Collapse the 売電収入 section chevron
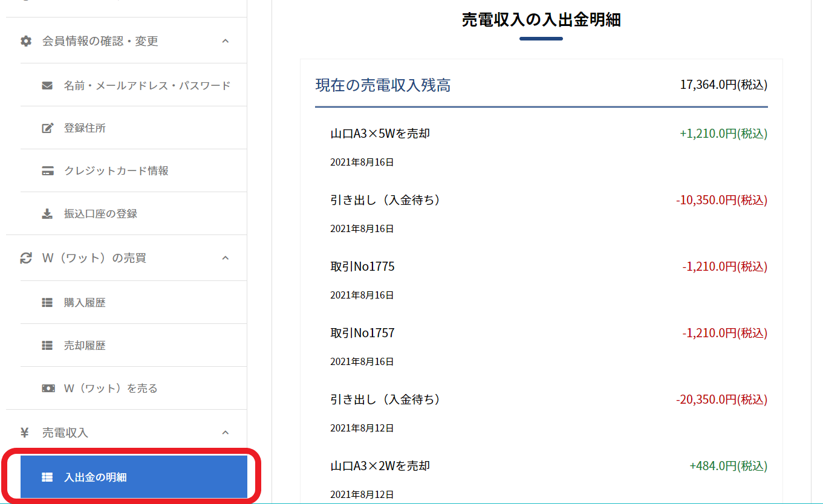823x504 pixels. coord(225,433)
